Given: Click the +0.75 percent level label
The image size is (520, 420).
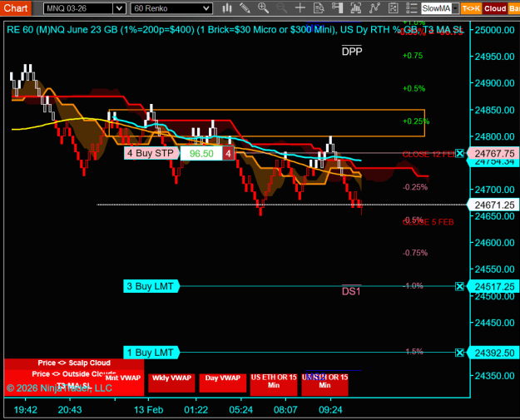Looking at the screenshot, I should tap(413, 56).
